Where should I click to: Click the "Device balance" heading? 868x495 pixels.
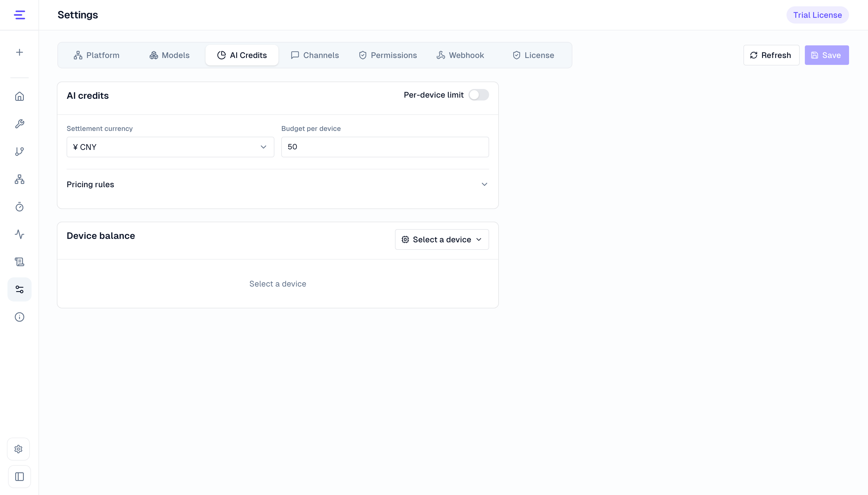click(101, 236)
